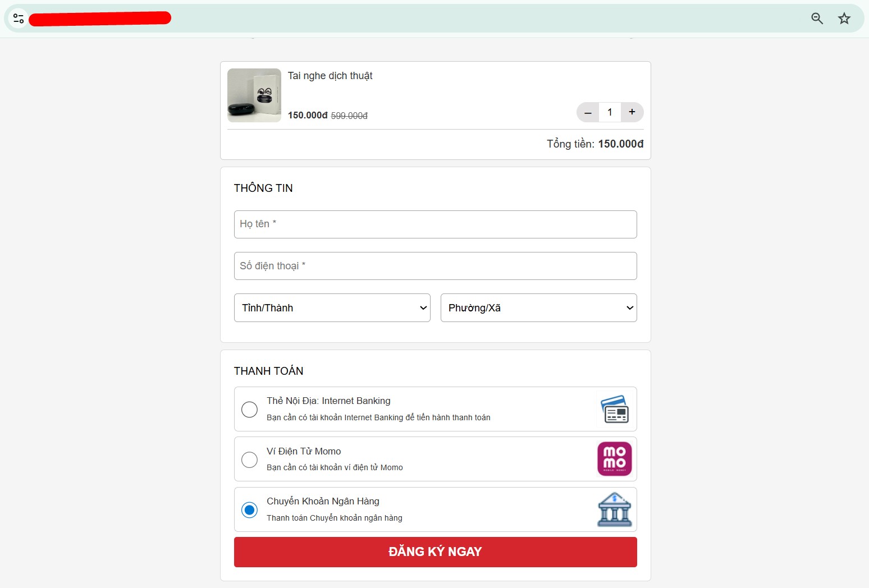Open the Phường/Xã dropdown
The image size is (869, 588).
coord(538,308)
